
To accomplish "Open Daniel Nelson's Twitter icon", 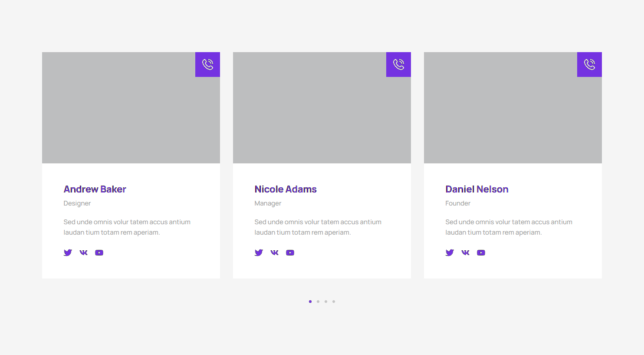I will 450,252.
